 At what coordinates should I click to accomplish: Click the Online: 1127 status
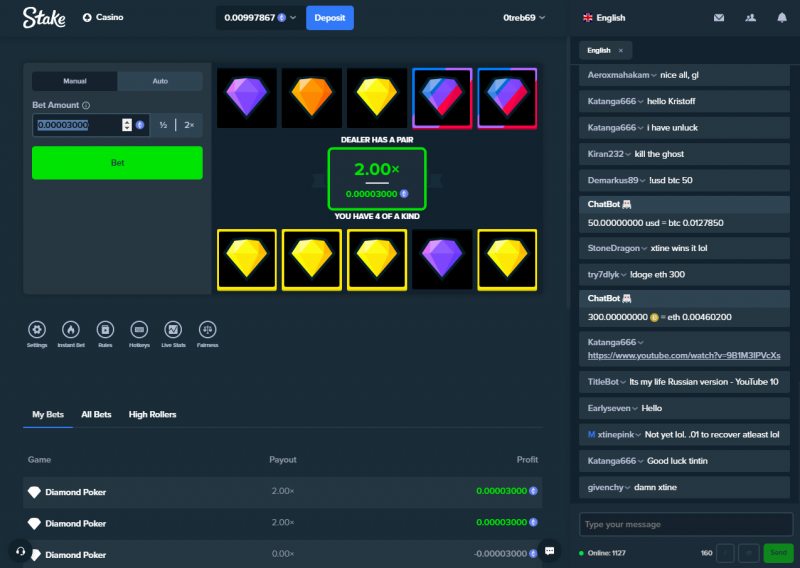[x=603, y=553]
